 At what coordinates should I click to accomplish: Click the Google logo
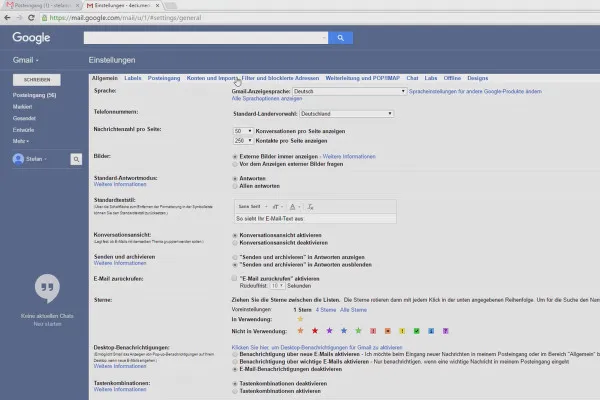coord(31,38)
